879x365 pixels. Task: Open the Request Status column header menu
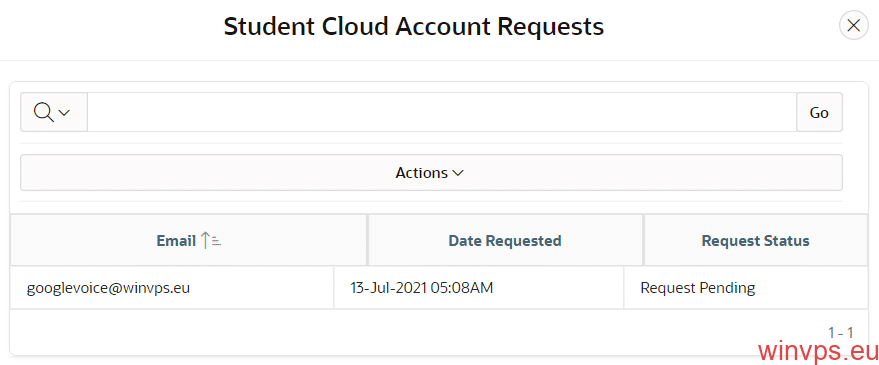(756, 241)
